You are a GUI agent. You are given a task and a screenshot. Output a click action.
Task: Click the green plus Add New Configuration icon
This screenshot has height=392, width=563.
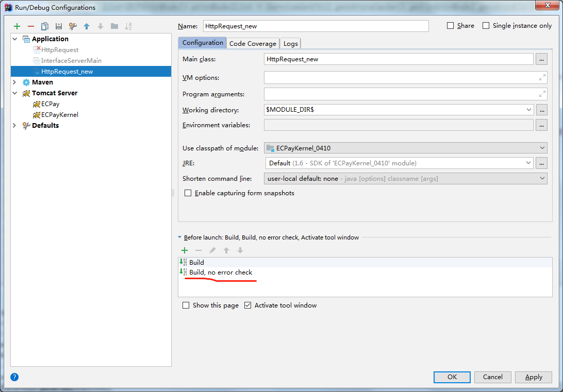coord(17,26)
